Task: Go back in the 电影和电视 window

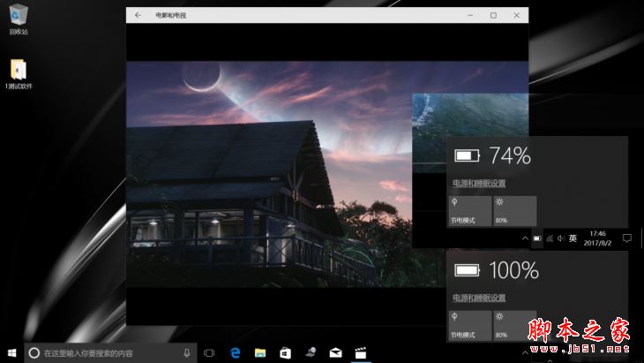Action: click(138, 15)
